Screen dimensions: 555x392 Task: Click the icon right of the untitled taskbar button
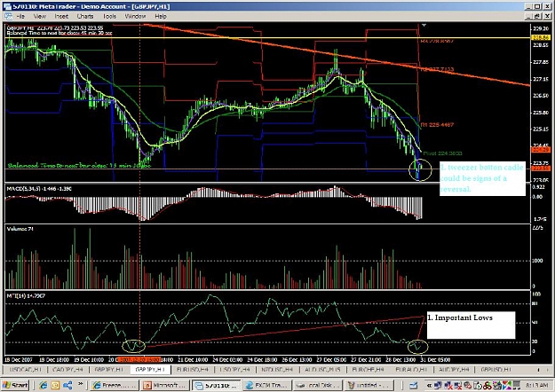point(413,385)
